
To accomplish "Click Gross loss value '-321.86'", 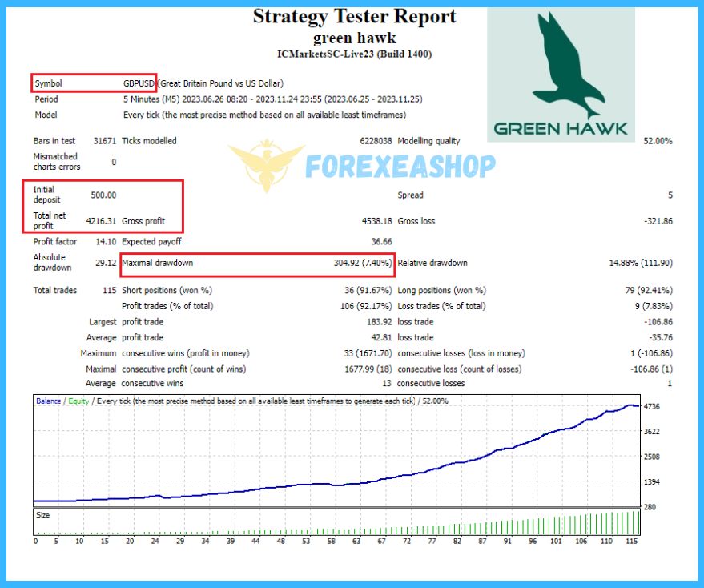I will (658, 221).
